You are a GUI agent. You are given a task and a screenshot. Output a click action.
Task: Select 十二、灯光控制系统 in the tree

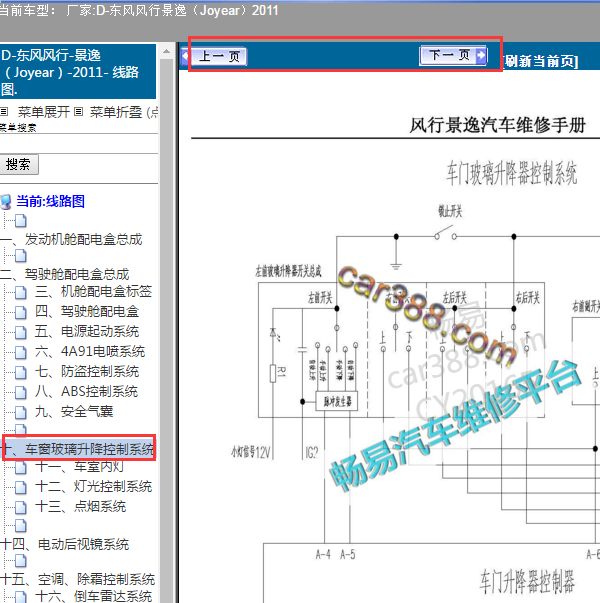pyautogui.click(x=93, y=486)
